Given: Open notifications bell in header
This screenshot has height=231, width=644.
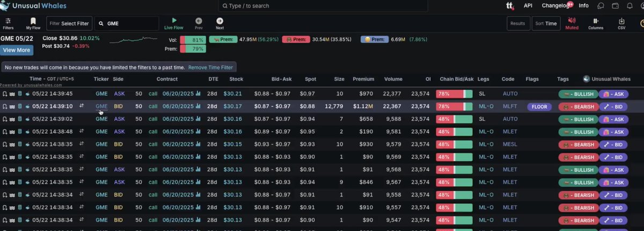Looking at the screenshot, I should [x=630, y=6].
